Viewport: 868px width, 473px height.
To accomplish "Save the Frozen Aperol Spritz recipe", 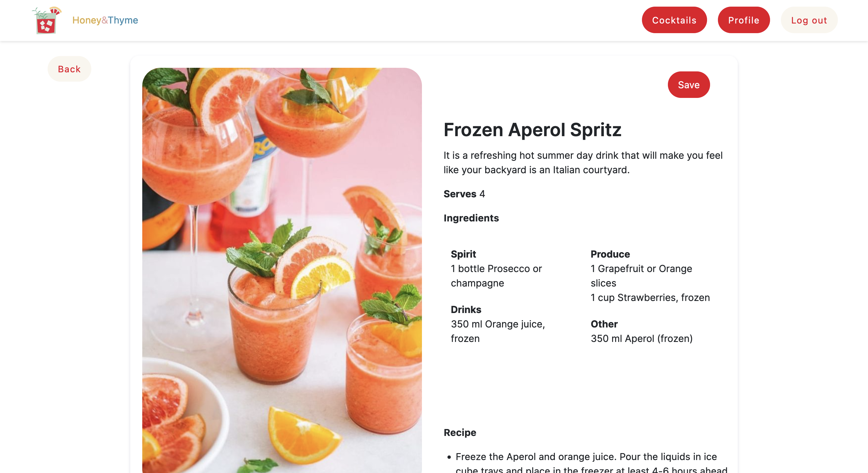I will coord(689,85).
